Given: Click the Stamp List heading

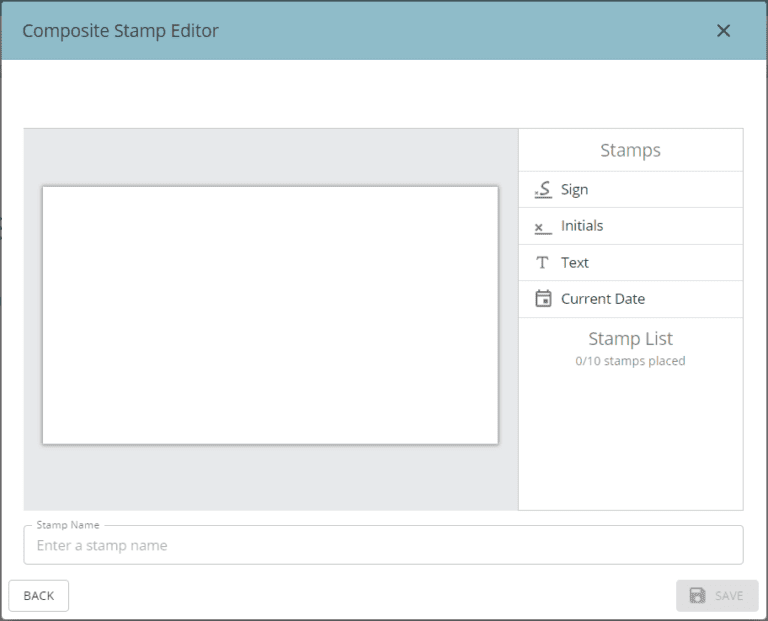Looking at the screenshot, I should click(x=630, y=339).
